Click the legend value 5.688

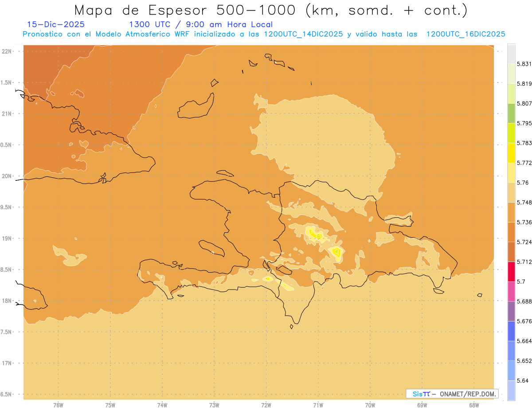click(x=524, y=301)
